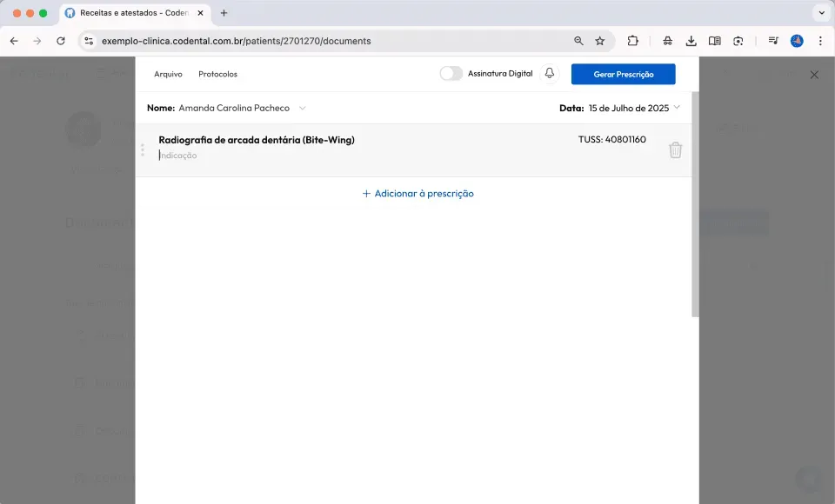Viewport: 835px width, 504px height.
Task: Delete the Radiografia Bite-Wing prescription item
Action: (x=675, y=150)
